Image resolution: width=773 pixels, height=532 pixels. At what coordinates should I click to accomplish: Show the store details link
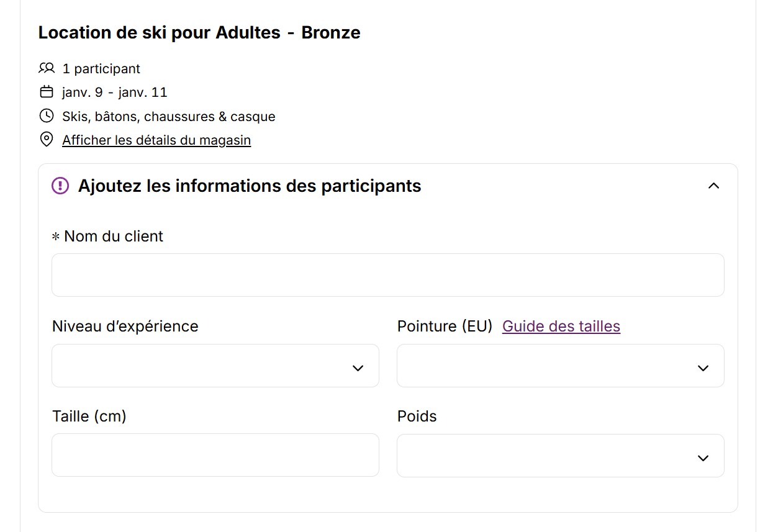[x=156, y=140]
